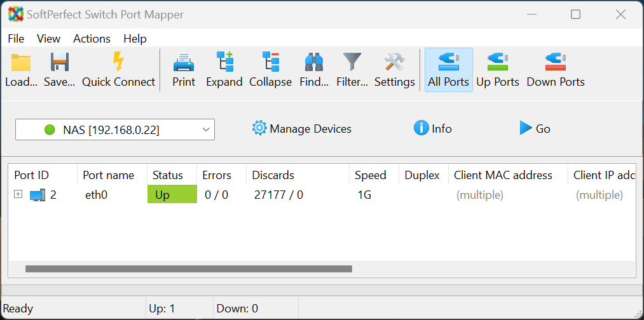Click the Client MAC address column header
This screenshot has height=320, width=644.
(508, 175)
